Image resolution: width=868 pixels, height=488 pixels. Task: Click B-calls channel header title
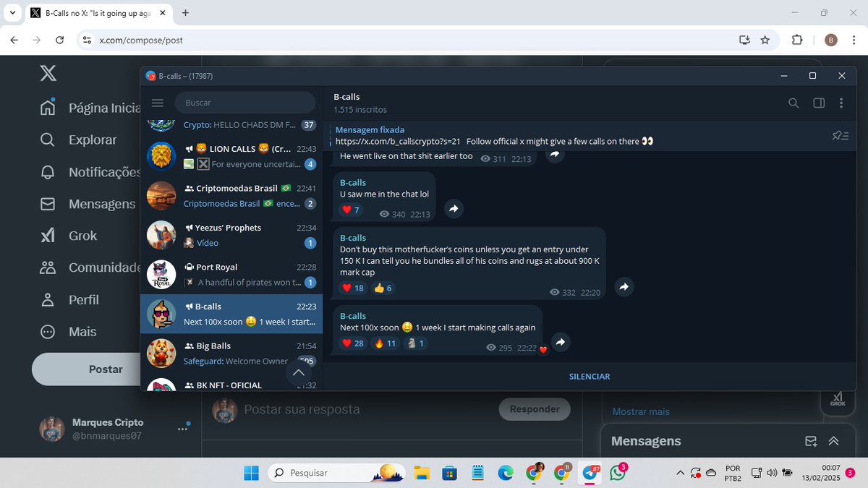point(346,97)
